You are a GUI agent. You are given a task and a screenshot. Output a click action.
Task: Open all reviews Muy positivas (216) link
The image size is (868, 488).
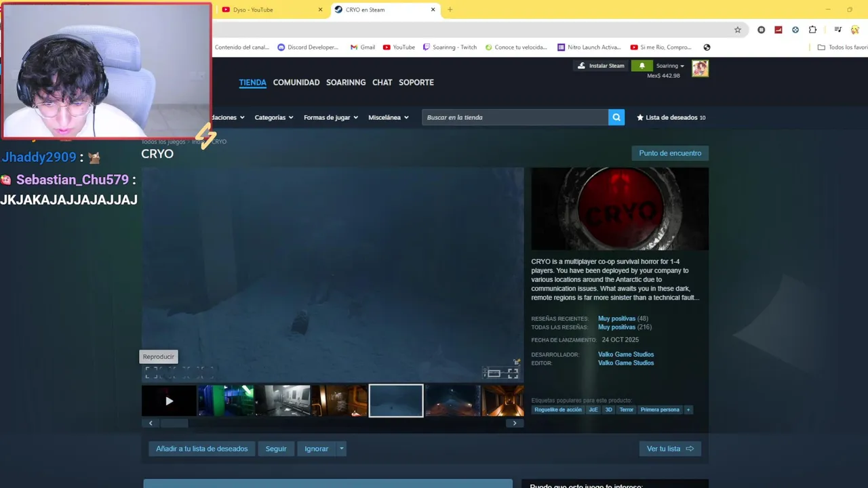pos(625,327)
